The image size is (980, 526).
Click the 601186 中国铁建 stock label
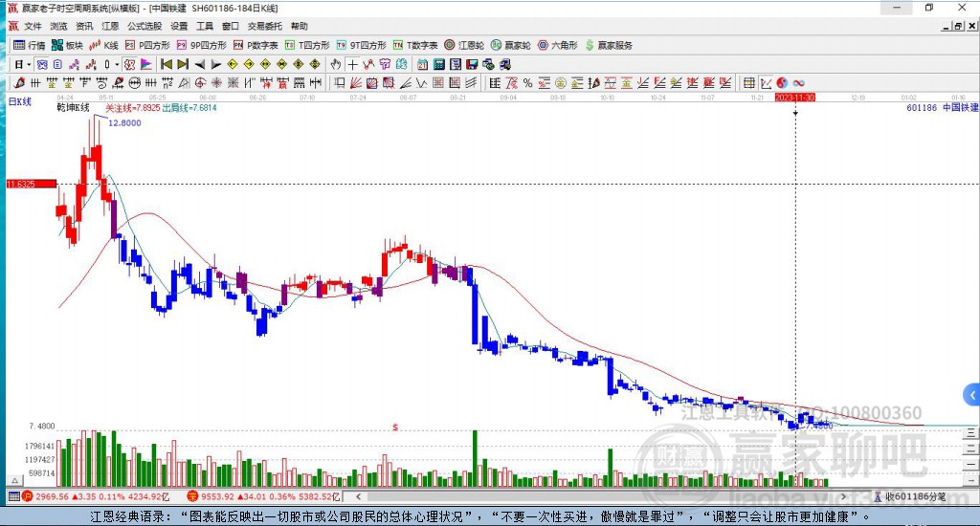pyautogui.click(x=942, y=107)
